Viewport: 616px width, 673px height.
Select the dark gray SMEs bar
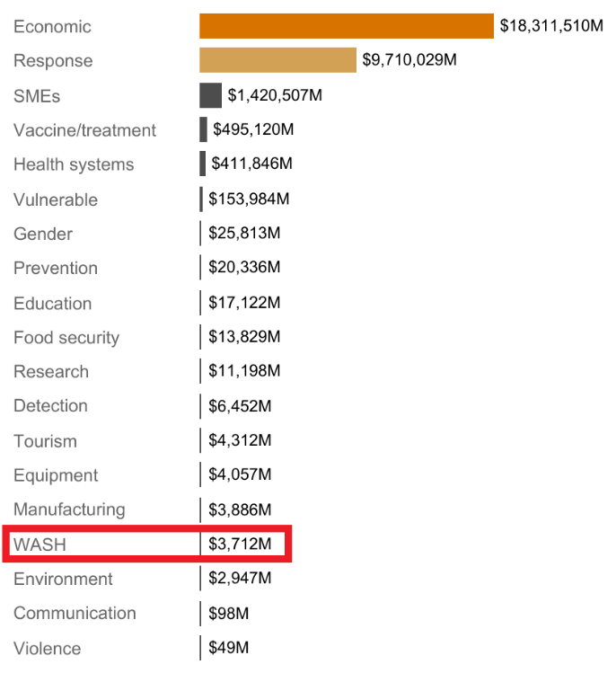click(210, 95)
